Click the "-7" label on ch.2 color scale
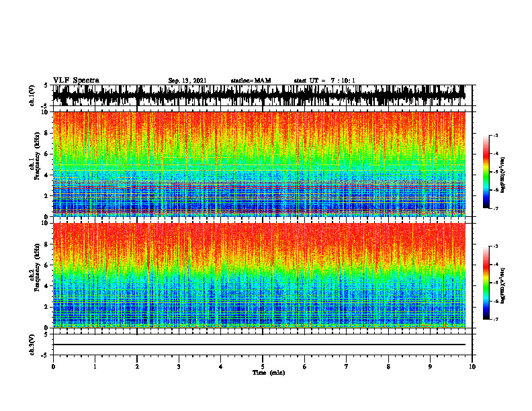532x411 pixels. [495, 320]
